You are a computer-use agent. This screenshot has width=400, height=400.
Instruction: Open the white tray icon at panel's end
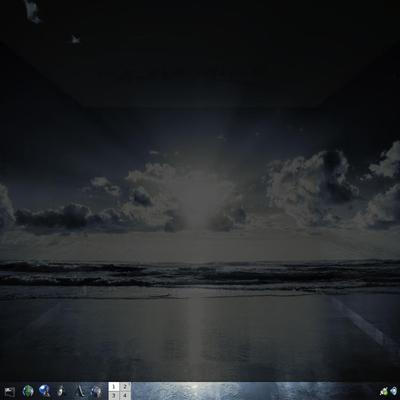394,391
